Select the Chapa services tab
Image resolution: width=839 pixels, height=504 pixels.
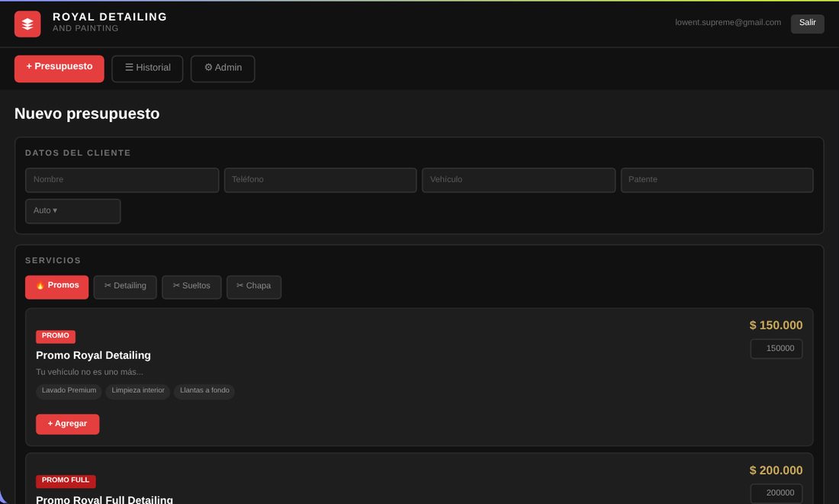point(254,287)
